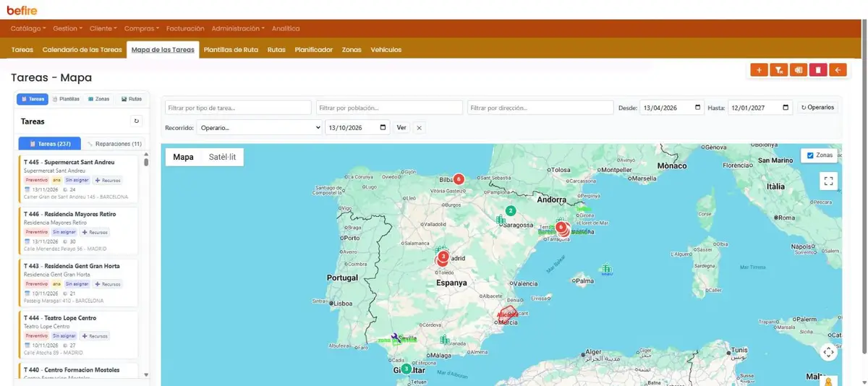Click the Street View pegman icon

click(x=829, y=381)
